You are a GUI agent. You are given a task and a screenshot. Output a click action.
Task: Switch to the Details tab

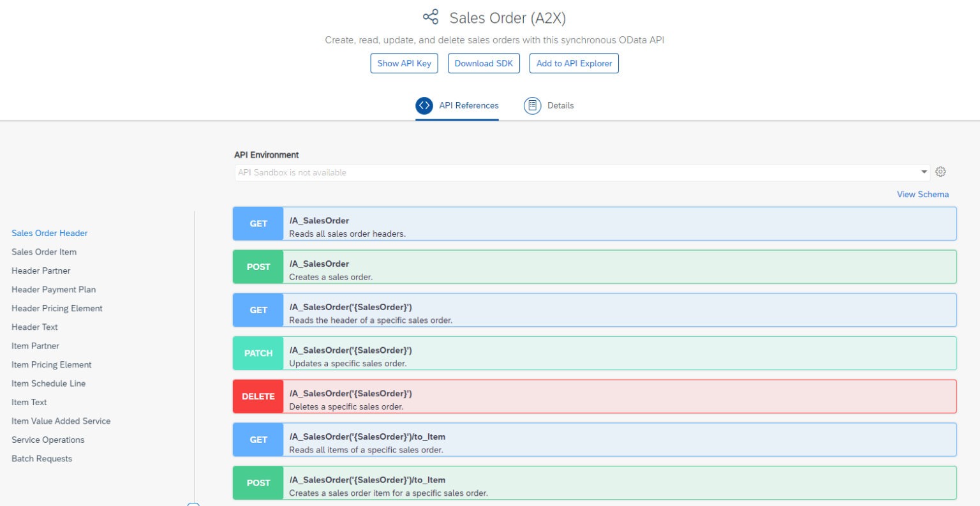559,105
